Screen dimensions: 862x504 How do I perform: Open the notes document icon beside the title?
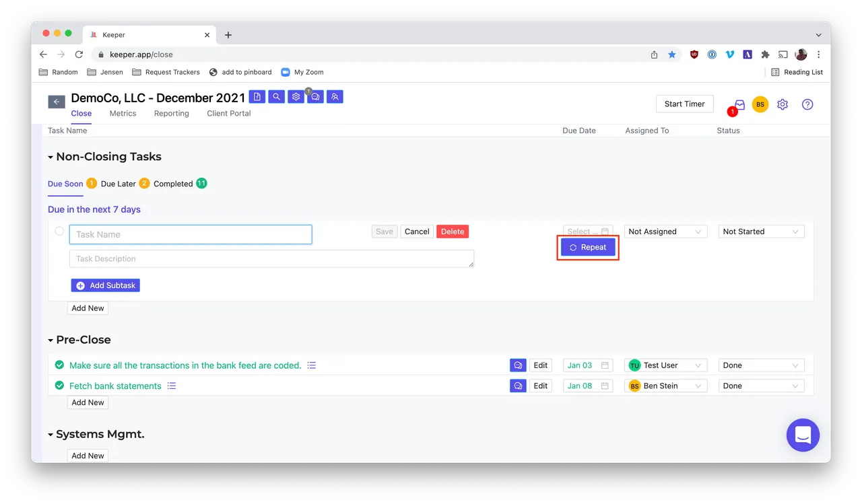click(x=257, y=96)
